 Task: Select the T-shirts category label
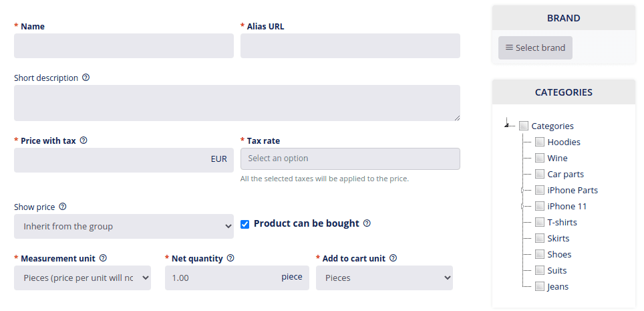[x=562, y=222]
